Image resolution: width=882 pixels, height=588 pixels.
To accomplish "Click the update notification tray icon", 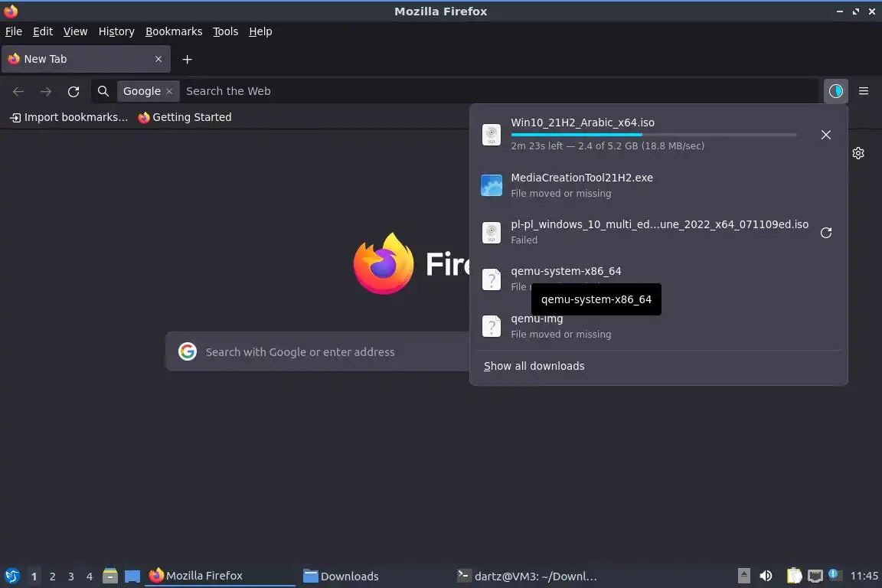I will click(834, 575).
